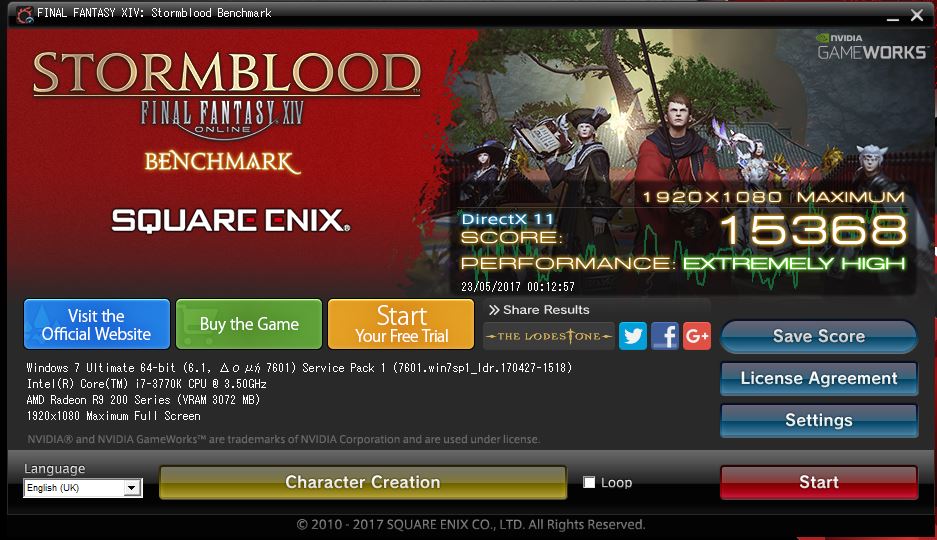Open The Lodestone sharing button

(x=549, y=336)
